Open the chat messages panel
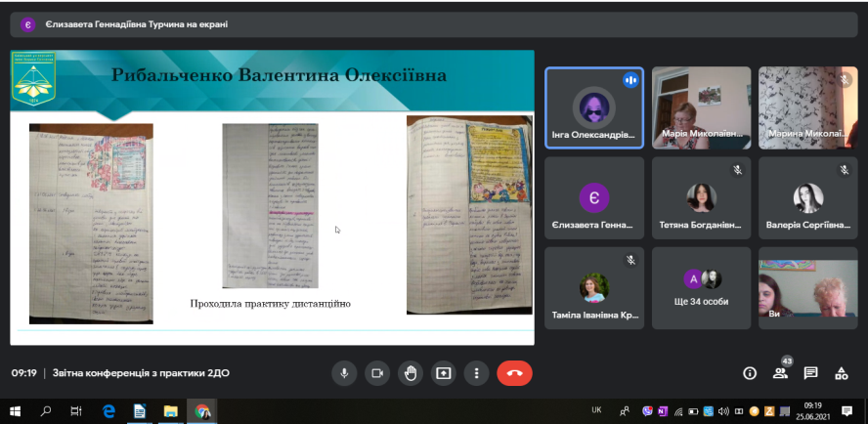Screen dimensions: 868x424 pos(810,373)
